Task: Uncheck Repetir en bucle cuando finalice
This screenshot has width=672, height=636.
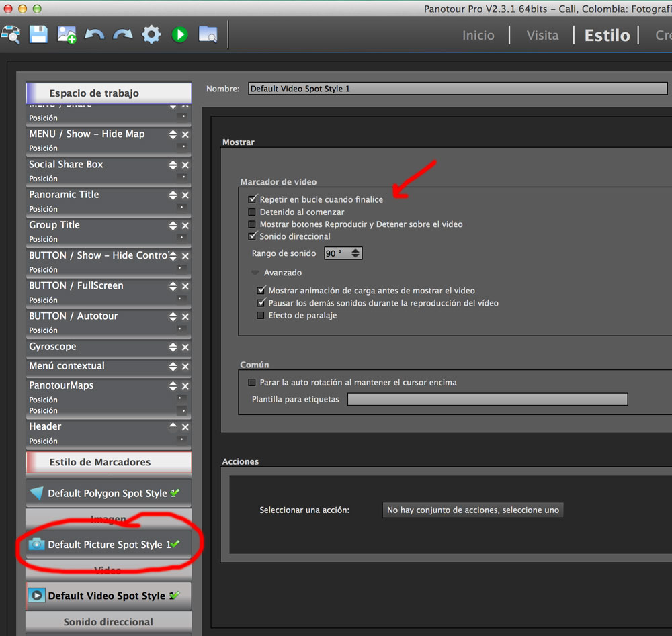Action: coord(253,199)
